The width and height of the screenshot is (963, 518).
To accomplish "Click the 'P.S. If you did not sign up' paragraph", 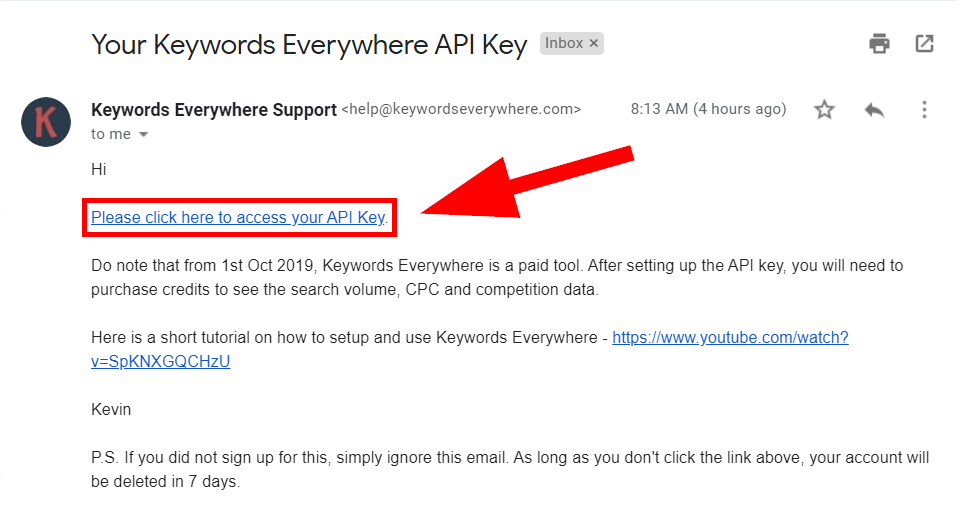I will pos(510,469).
